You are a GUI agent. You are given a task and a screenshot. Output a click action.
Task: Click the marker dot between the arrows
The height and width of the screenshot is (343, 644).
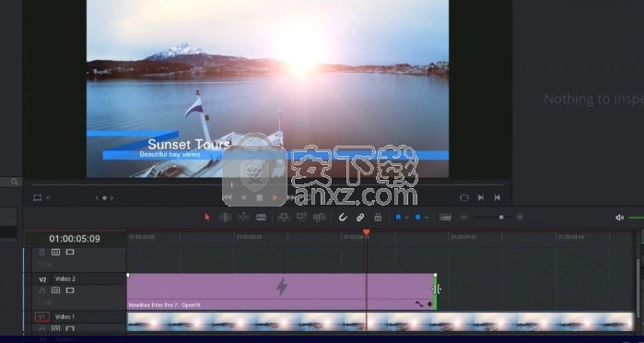(x=104, y=198)
